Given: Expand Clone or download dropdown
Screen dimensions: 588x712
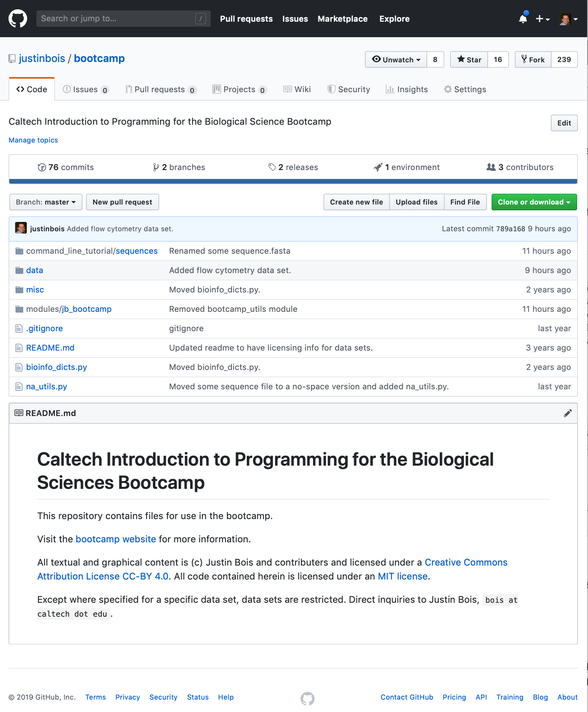Looking at the screenshot, I should click(x=534, y=202).
